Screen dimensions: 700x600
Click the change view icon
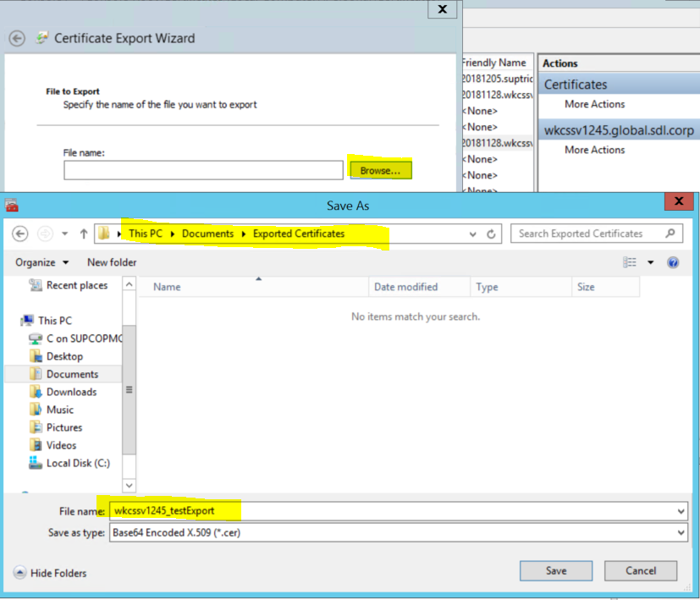click(x=630, y=262)
